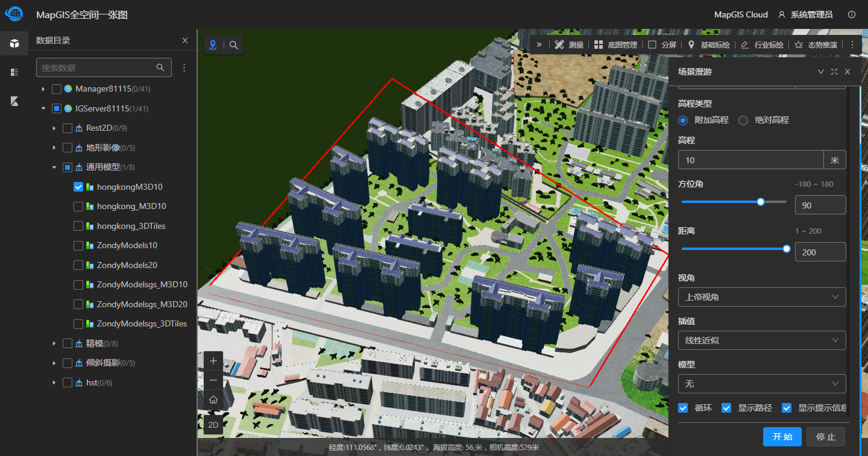The height and width of the screenshot is (456, 868).
Task: Open the data catalog cube icon in sidebar
Action: pyautogui.click(x=14, y=43)
